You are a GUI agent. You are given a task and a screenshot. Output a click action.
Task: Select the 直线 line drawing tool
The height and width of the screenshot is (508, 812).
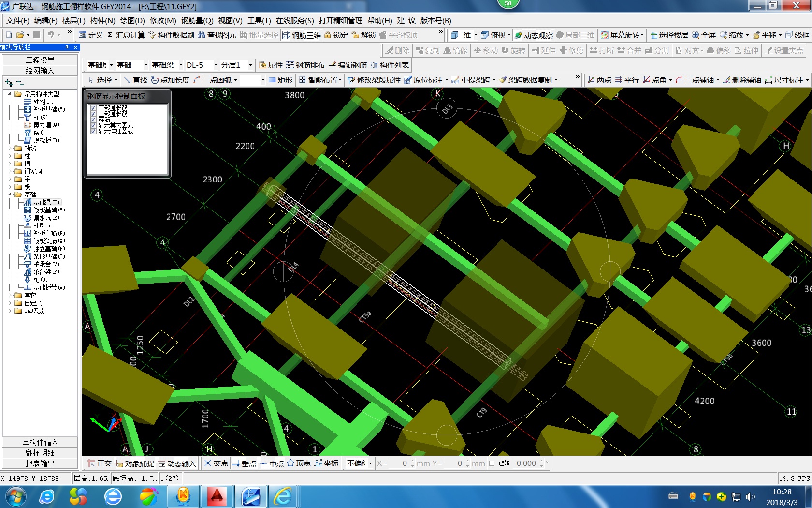pos(135,80)
